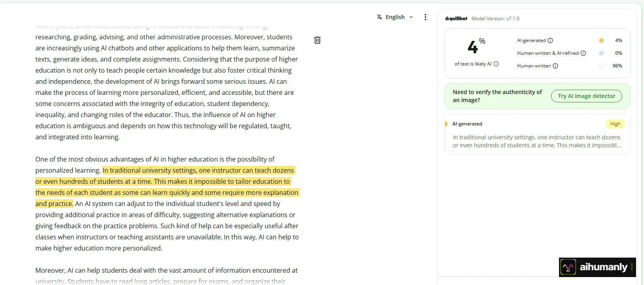The height and width of the screenshot is (285, 644).
Task: Click 'Human-written & AI-refined' legend label
Action: coord(548,53)
